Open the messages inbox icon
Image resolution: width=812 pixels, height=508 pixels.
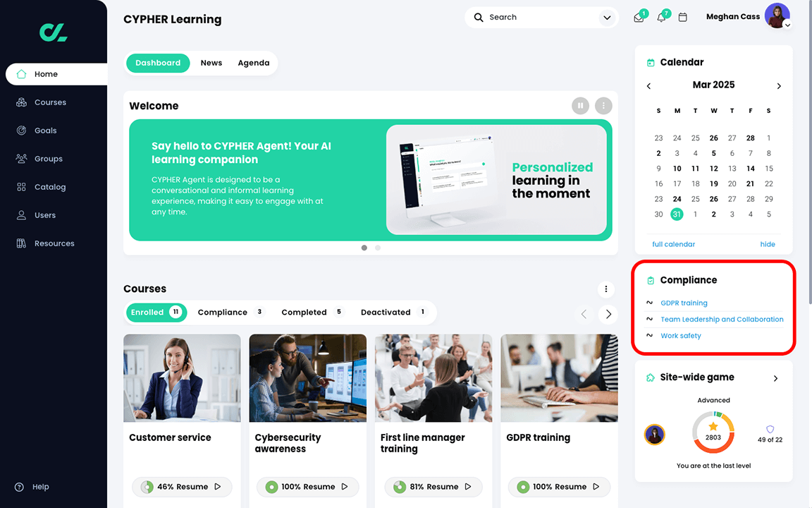(639, 18)
